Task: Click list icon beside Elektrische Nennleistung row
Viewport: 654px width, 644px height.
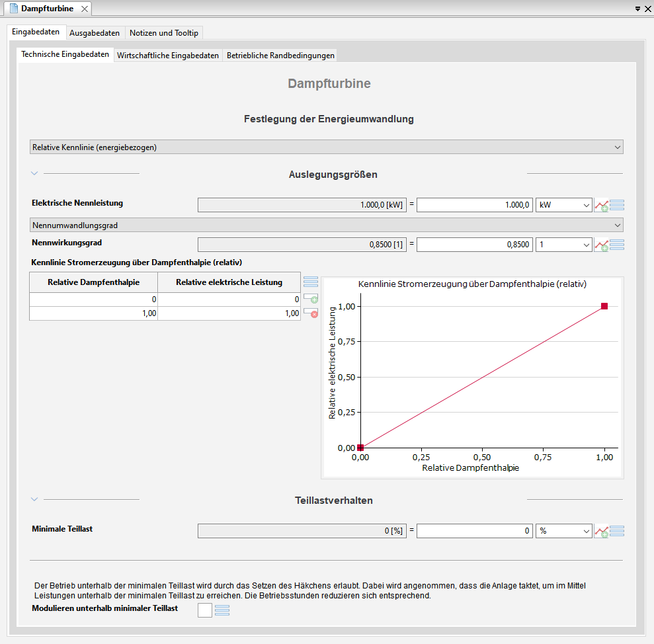Action: 617,205
